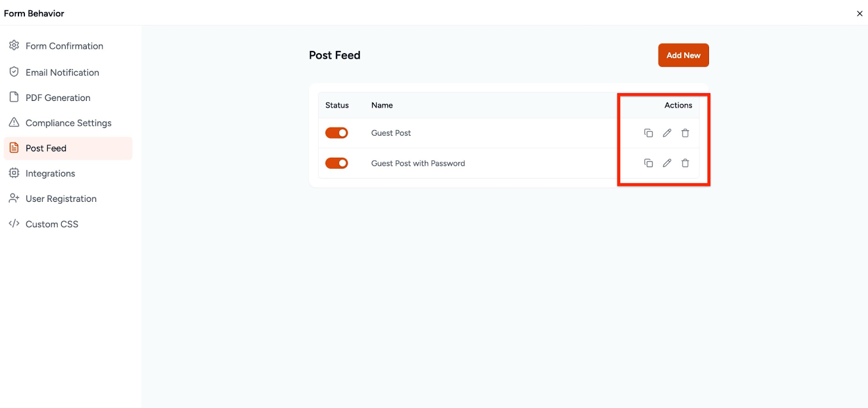Click the Name column header
Viewport: 868px width, 408px height.
tap(382, 105)
